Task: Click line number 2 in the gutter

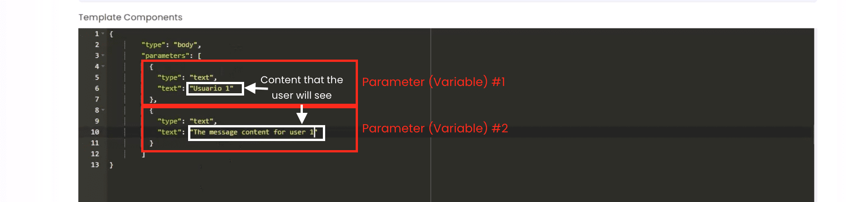Action: 97,45
